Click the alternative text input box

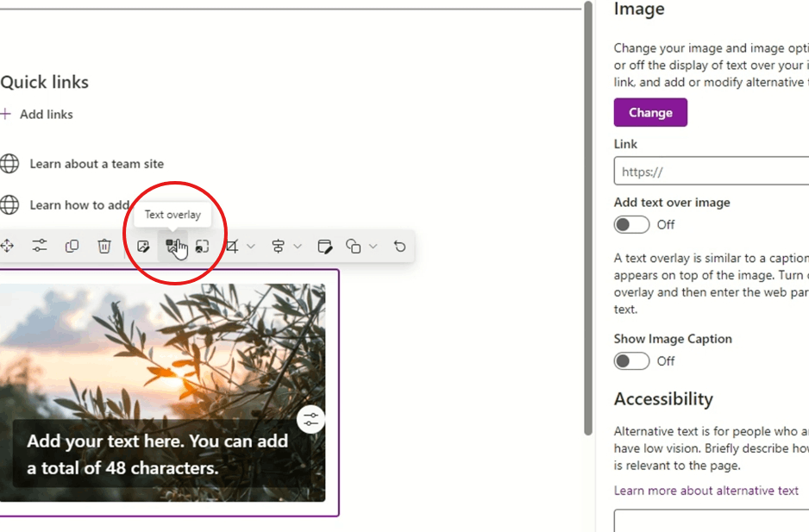712,520
